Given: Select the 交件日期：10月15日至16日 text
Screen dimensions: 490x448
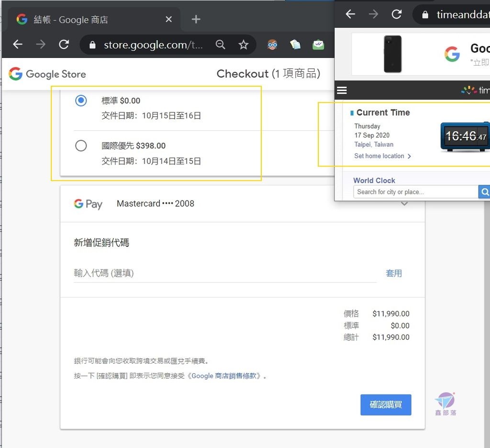Looking at the screenshot, I should [151, 116].
